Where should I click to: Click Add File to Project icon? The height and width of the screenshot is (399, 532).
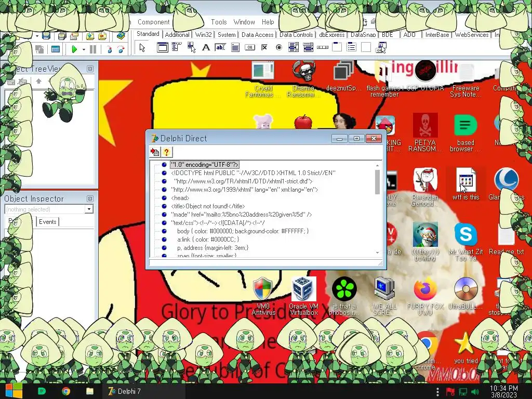90,36
